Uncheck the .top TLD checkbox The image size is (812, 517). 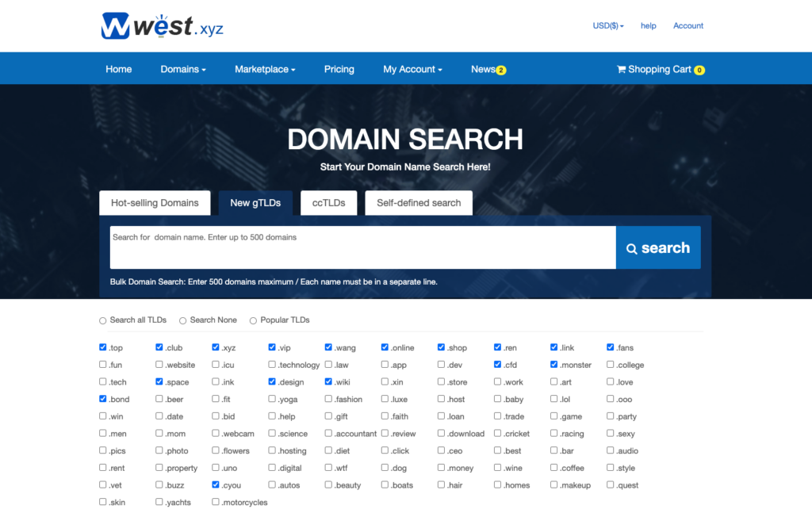pyautogui.click(x=103, y=347)
